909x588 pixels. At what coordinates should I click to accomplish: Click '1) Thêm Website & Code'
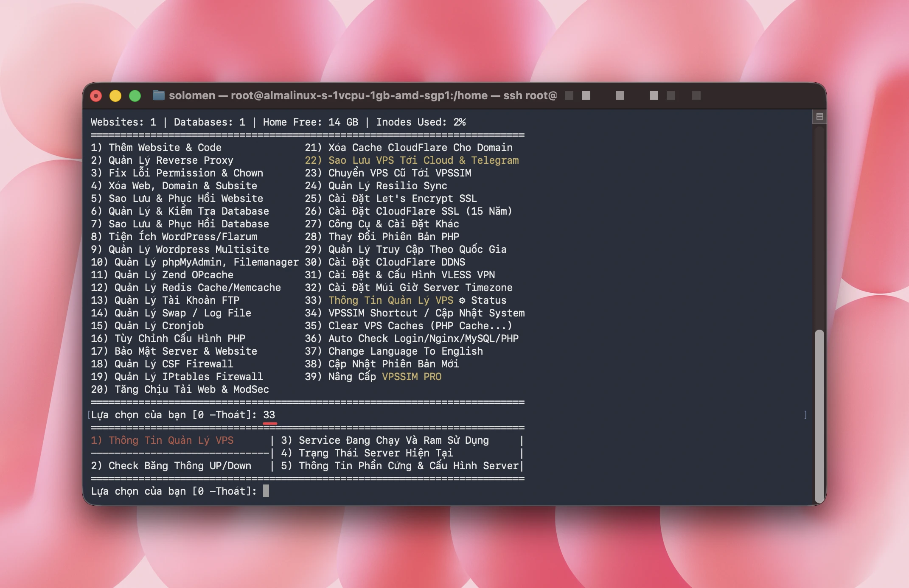tap(156, 148)
